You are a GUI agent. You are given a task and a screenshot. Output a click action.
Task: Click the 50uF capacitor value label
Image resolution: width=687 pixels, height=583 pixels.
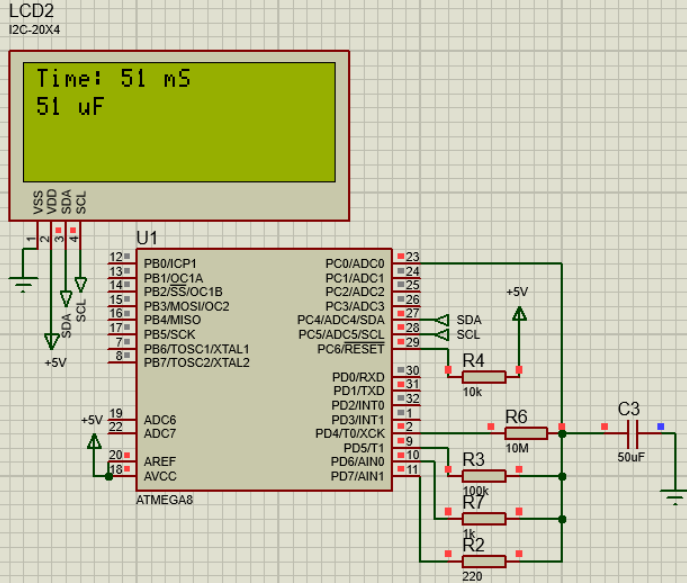(x=631, y=457)
